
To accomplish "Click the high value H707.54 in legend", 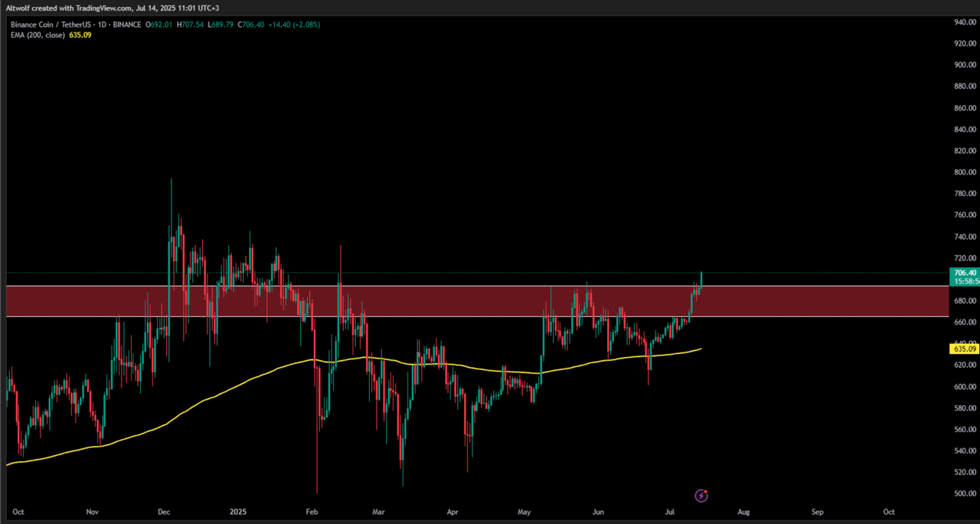I will (x=191, y=25).
